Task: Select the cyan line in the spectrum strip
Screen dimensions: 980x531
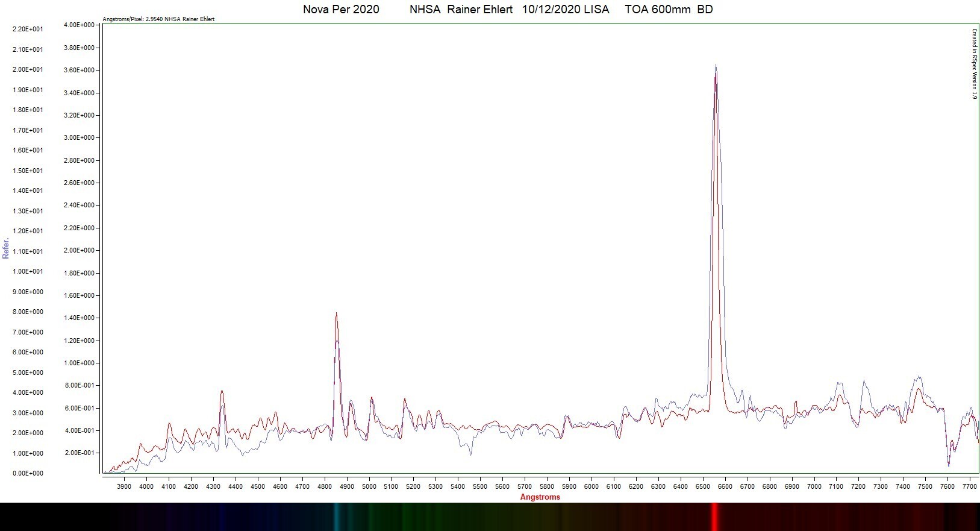Action: tap(337, 517)
